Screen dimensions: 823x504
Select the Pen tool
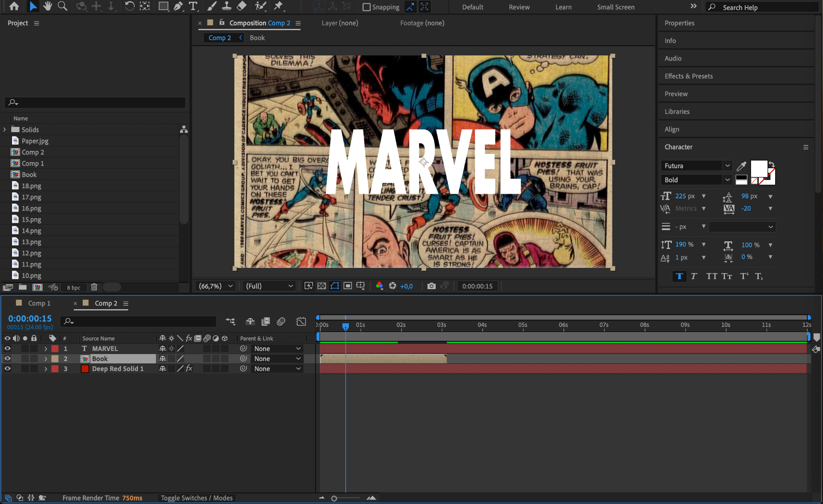click(x=178, y=6)
